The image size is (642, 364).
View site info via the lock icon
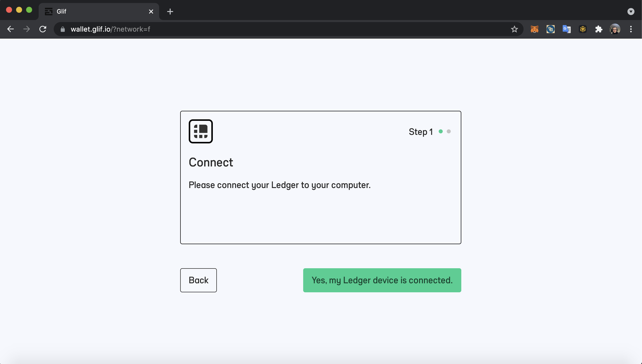point(63,29)
